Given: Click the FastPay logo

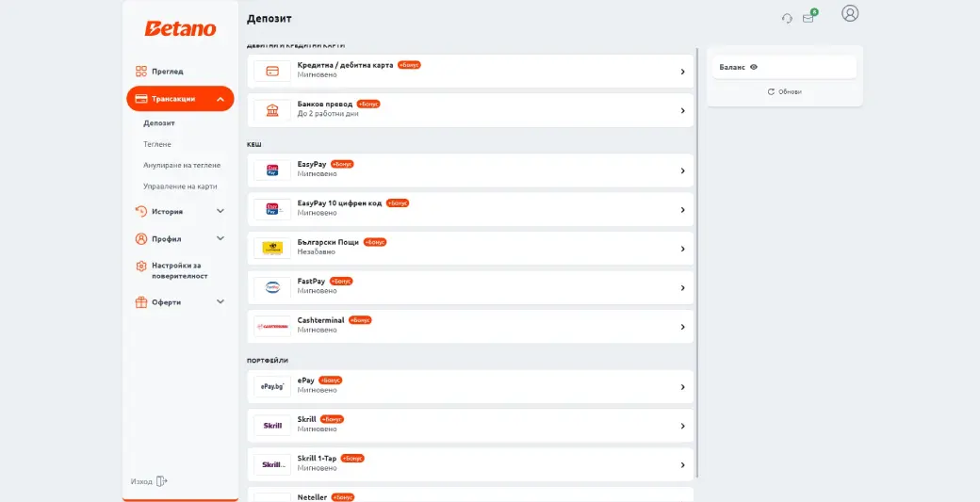Looking at the screenshot, I should pyautogui.click(x=272, y=288).
